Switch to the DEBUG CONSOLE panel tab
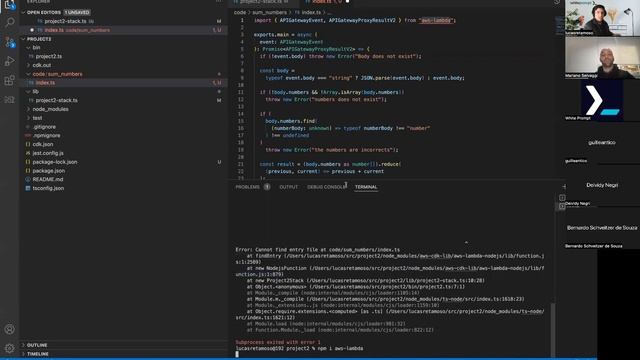 pyautogui.click(x=327, y=187)
